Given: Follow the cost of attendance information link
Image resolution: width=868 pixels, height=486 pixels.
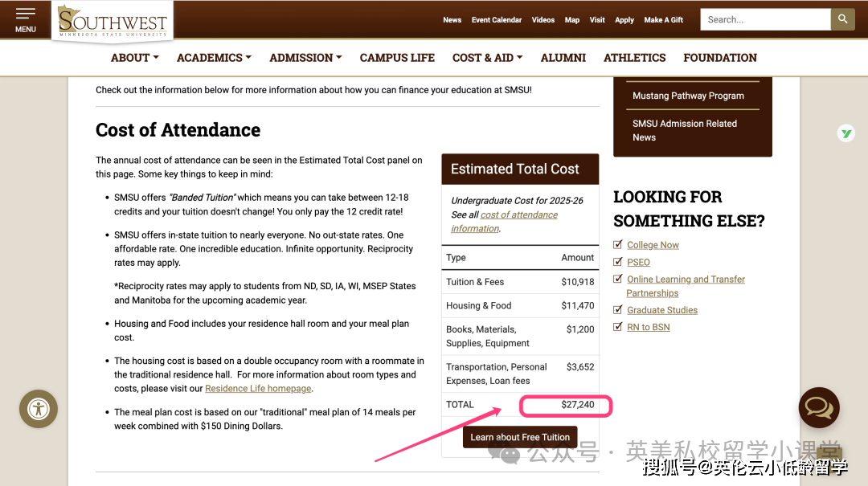Looking at the screenshot, I should coord(518,215).
